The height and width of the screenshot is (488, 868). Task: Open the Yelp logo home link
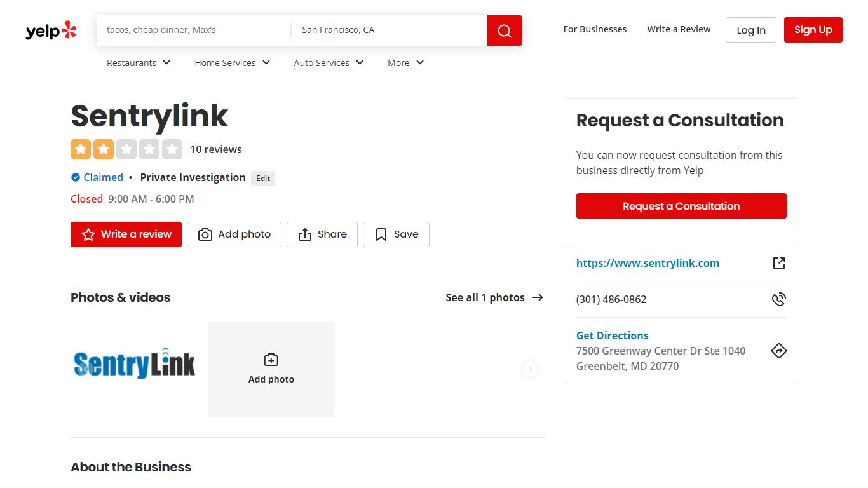click(51, 30)
